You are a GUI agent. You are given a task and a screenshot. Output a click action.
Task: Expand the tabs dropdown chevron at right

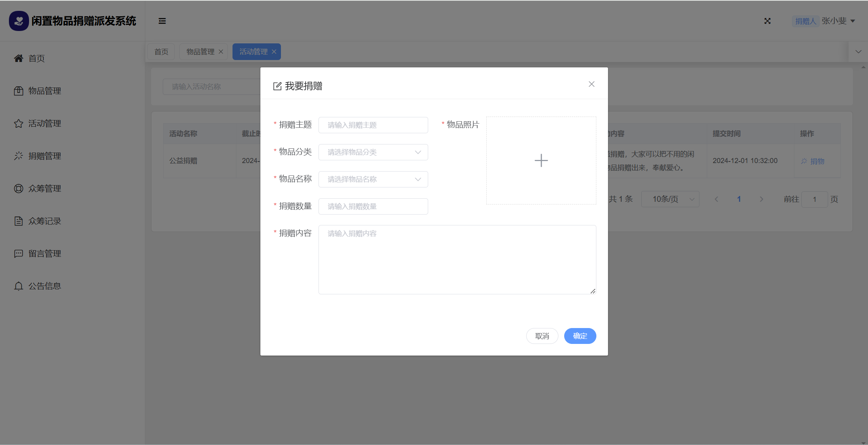858,52
